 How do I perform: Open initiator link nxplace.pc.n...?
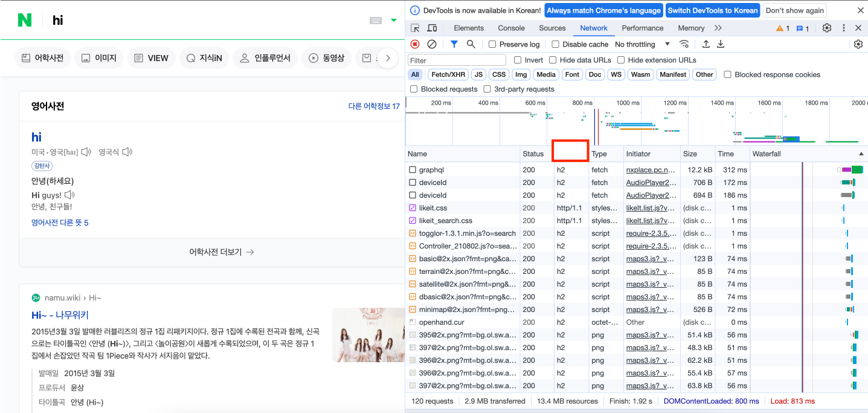(x=651, y=170)
